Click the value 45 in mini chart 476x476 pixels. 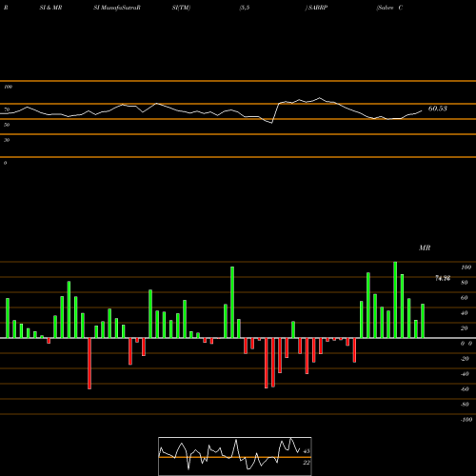pos(307,451)
